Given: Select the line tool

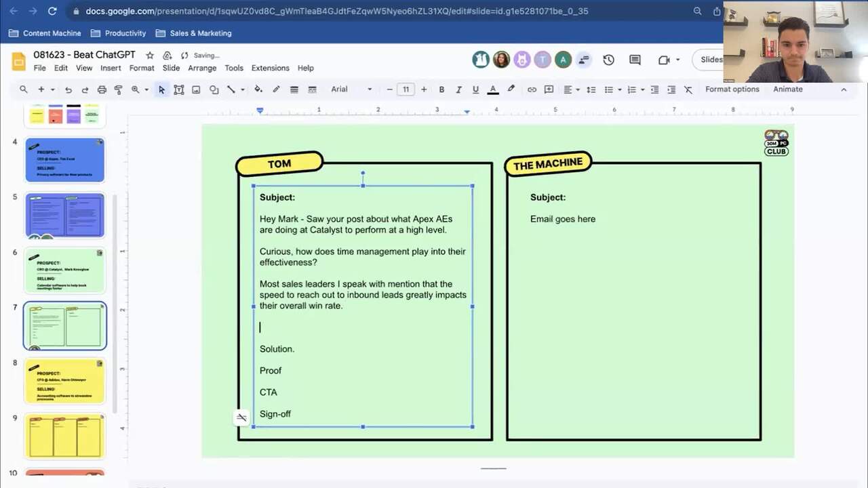Looking at the screenshot, I should pyautogui.click(x=231, y=89).
